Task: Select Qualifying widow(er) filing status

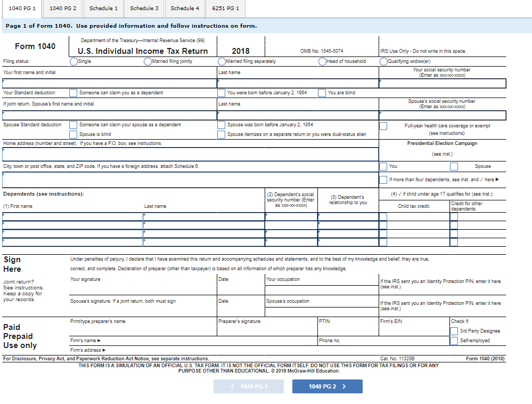Action: [x=383, y=61]
